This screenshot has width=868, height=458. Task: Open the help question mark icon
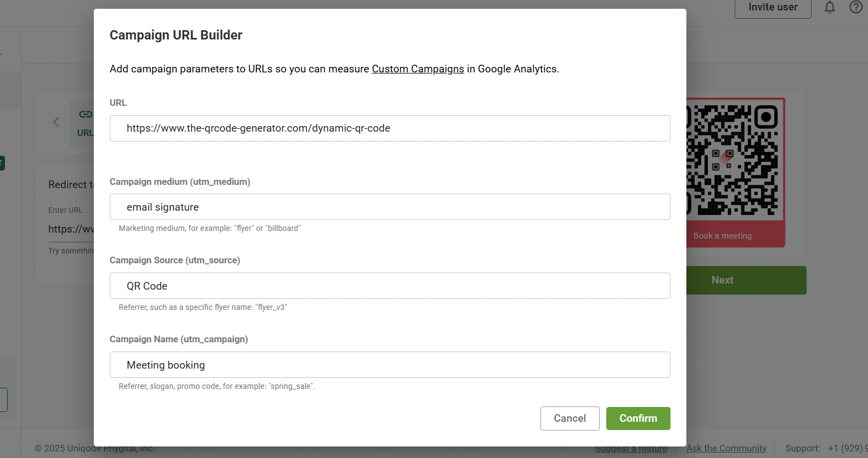click(x=856, y=7)
